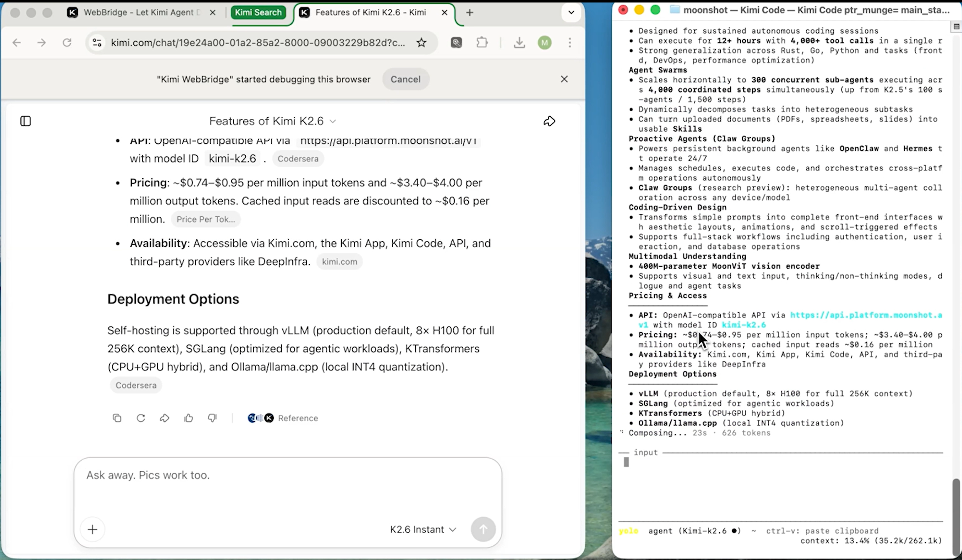Reload the Kimi page

(67, 42)
